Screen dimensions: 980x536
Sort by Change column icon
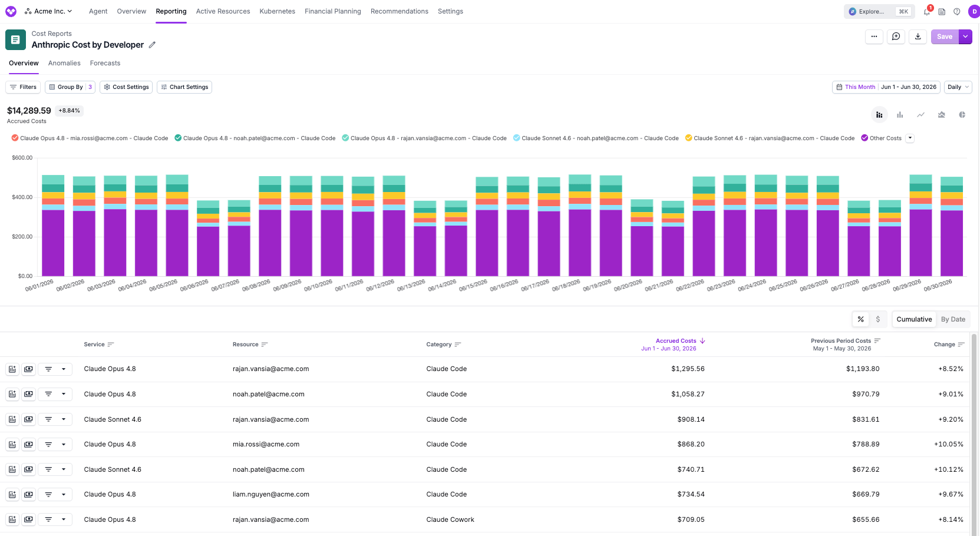tap(961, 345)
